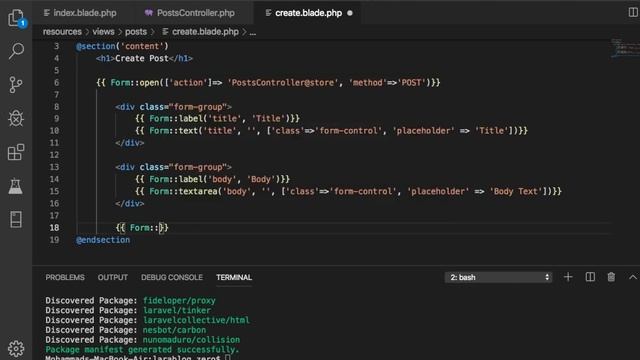Click 'nesbot/carbon' in terminal output
Image resolution: width=640 pixels, height=360 pixels.
pos(174,330)
